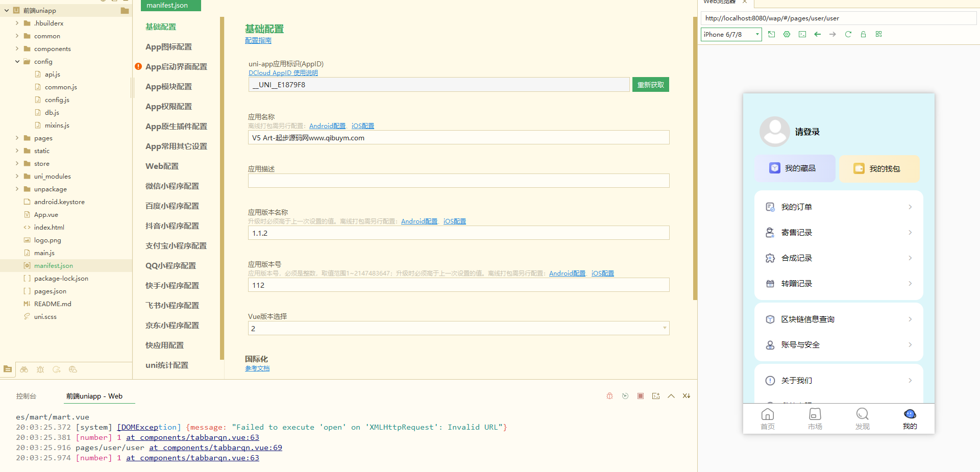Open the search binoculars icon in sidebar
980x472 pixels.
pyautogui.click(x=24, y=369)
